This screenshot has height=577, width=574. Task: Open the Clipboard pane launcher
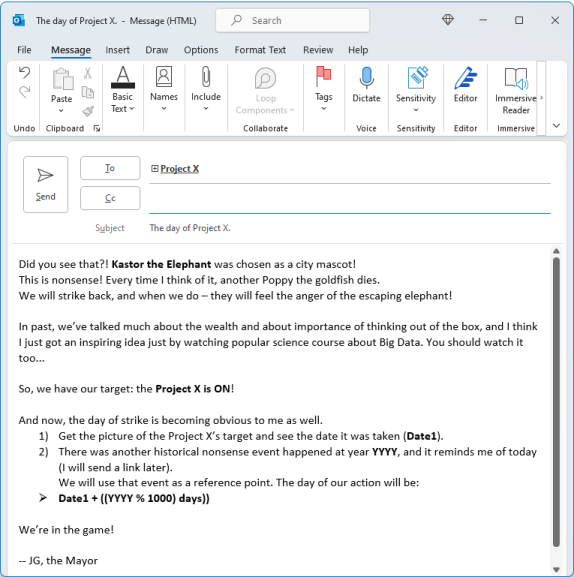click(97, 128)
